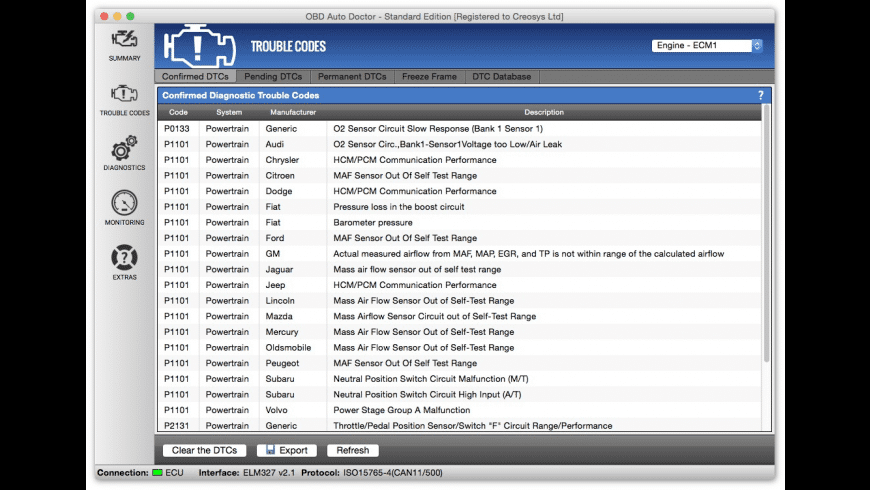Screen dimensions: 870x490
Task: Open the Extras lifebuoy icon
Action: (x=124, y=257)
